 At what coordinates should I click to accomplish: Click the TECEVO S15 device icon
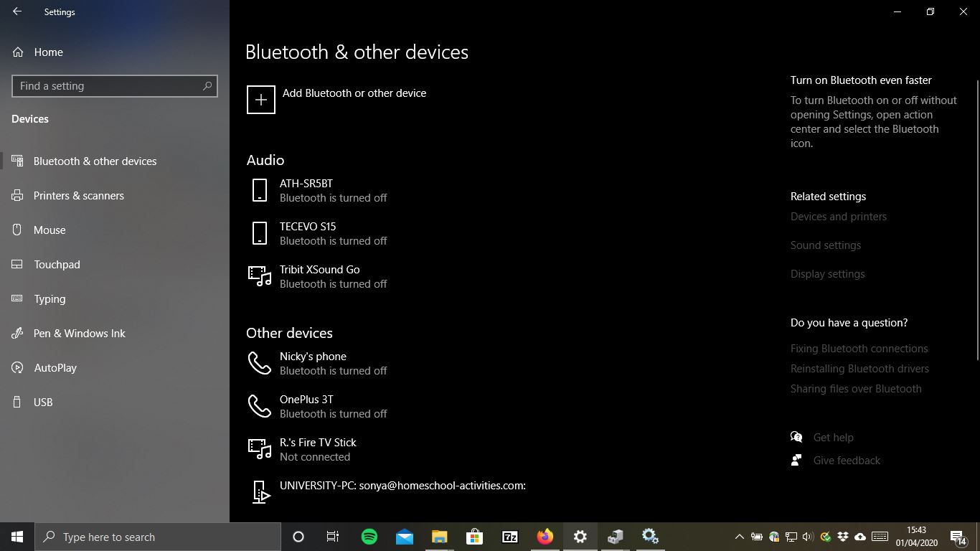point(260,233)
